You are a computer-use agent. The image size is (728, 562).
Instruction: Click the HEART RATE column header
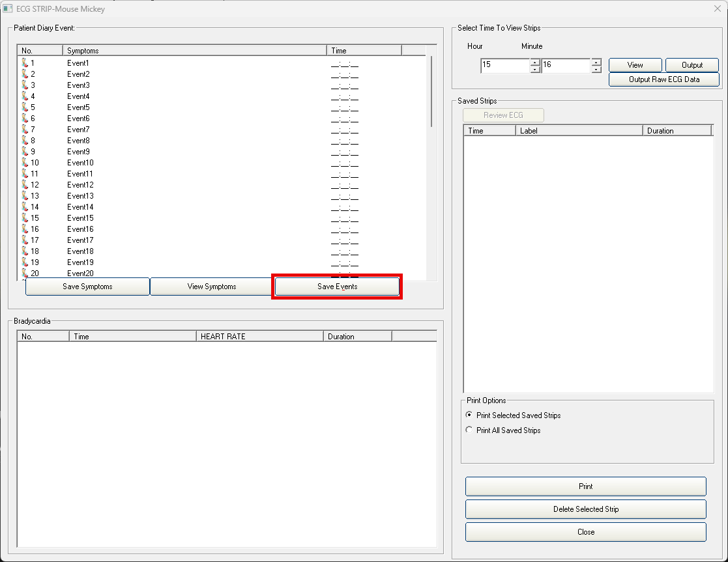tap(259, 337)
